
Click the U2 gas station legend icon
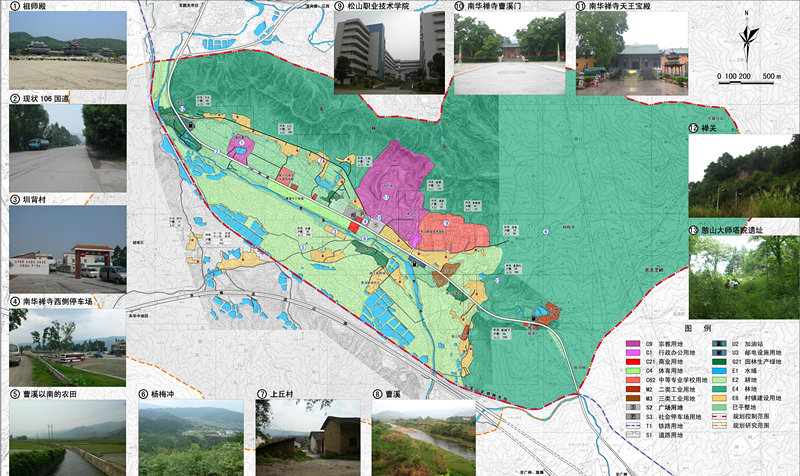pos(719,343)
